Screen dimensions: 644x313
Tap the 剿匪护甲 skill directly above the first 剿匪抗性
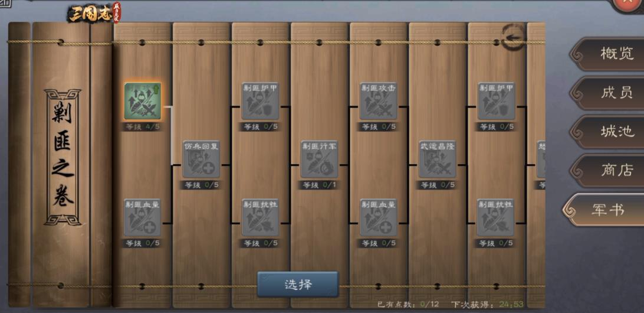(x=260, y=101)
